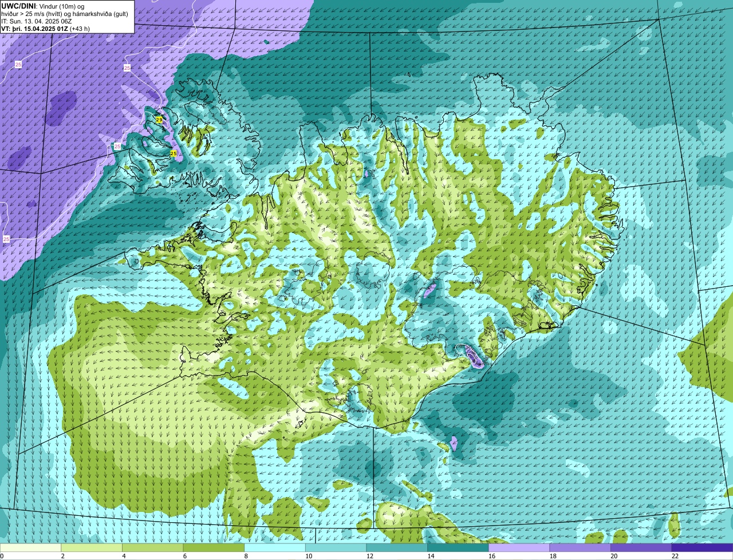733x560 pixels.
Task: Click the "IT: Sun. 13. 04. 2025 06Z" line
Action: [x=37, y=21]
